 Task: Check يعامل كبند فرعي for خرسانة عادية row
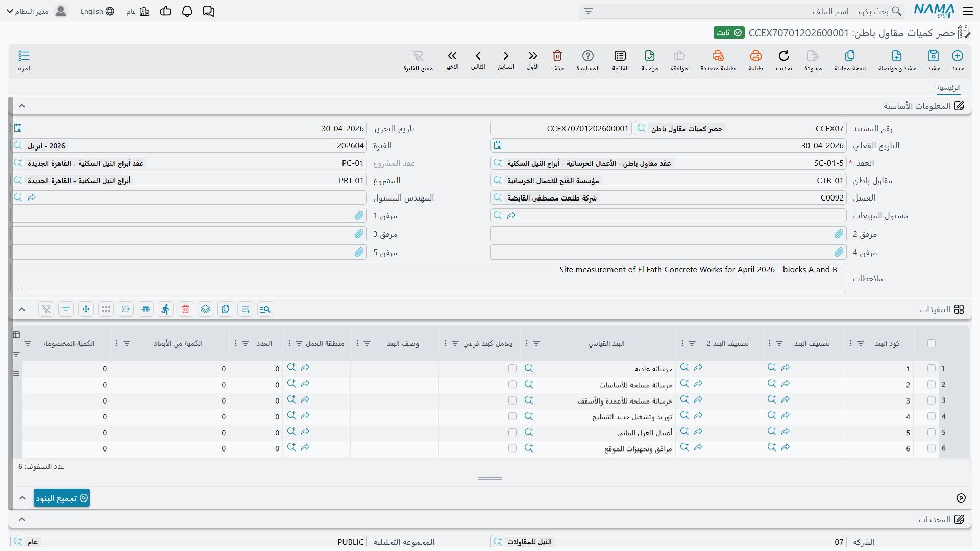coord(512,368)
